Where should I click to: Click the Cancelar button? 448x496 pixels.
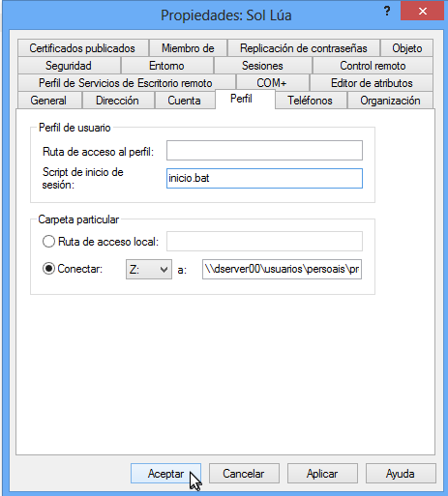click(244, 474)
